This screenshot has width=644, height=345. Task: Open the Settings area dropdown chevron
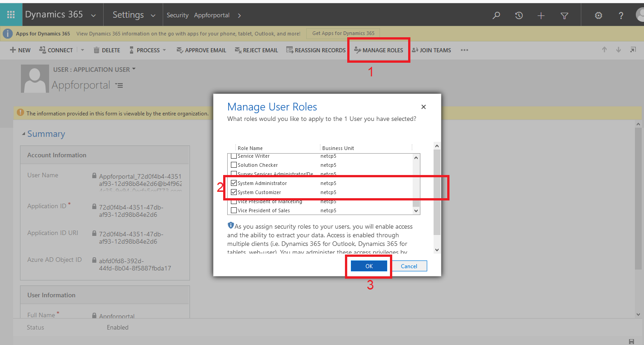153,15
